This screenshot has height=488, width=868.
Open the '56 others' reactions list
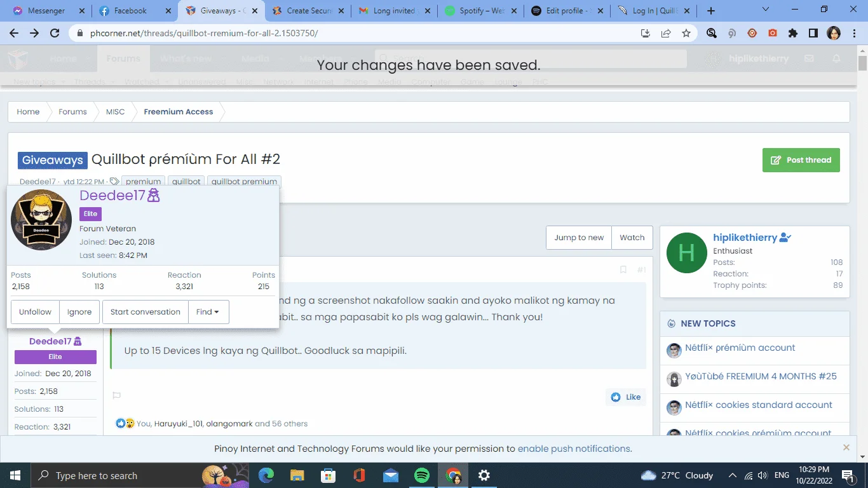tap(290, 424)
